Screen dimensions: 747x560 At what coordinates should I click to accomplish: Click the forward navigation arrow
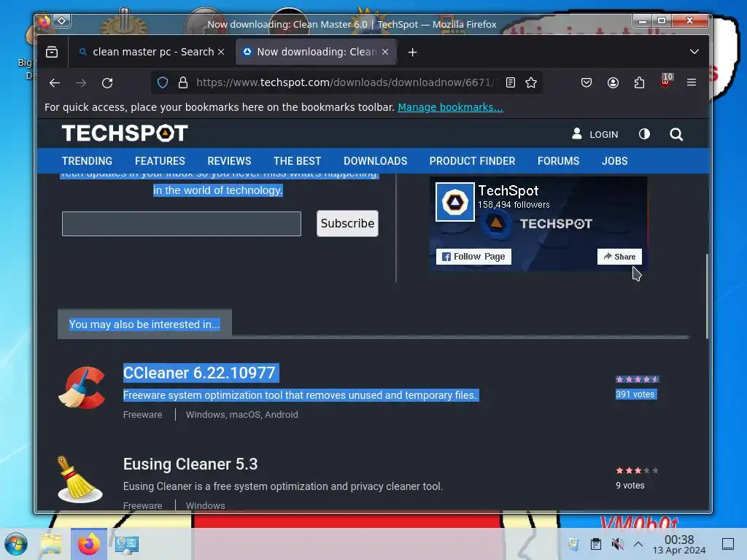click(x=81, y=83)
